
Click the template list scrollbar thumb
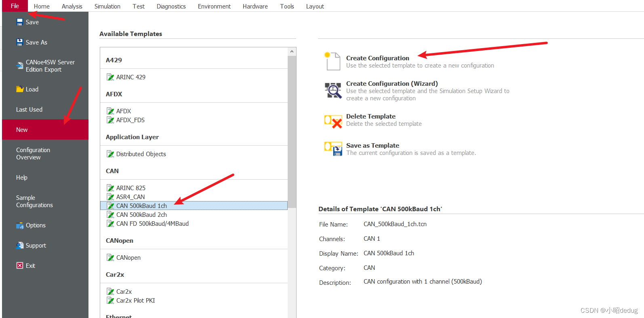(x=292, y=132)
